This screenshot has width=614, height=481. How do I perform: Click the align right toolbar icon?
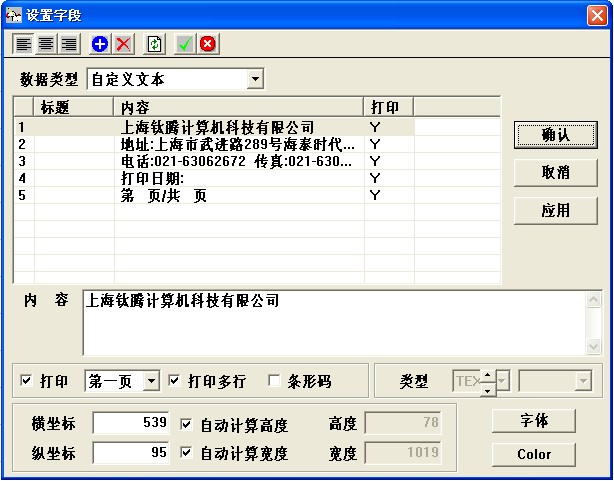[68, 44]
